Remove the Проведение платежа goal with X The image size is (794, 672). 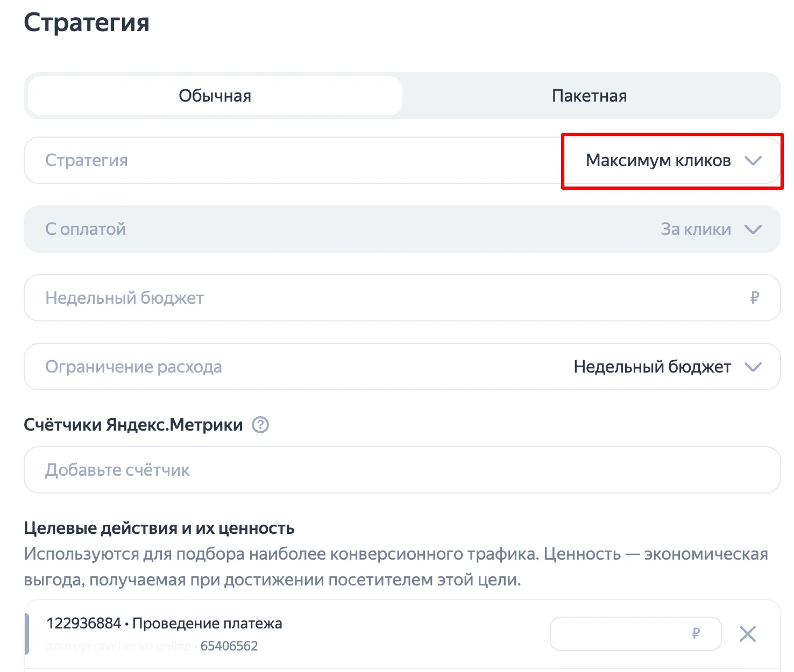click(x=748, y=634)
